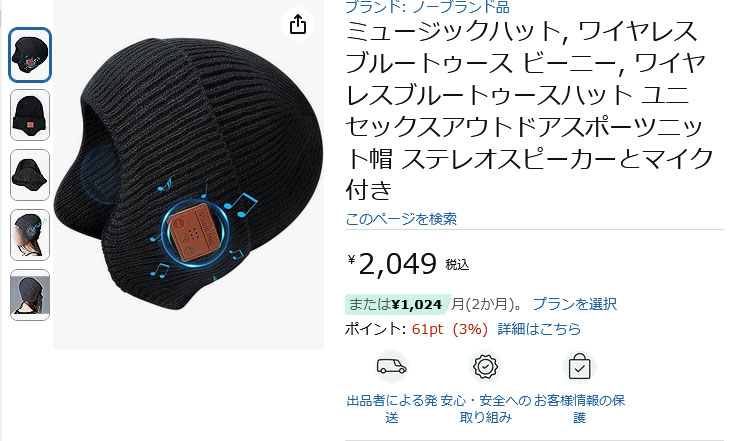Screen dimensions: 732x441
Task: Click the share icon on product image
Action: tap(298, 24)
